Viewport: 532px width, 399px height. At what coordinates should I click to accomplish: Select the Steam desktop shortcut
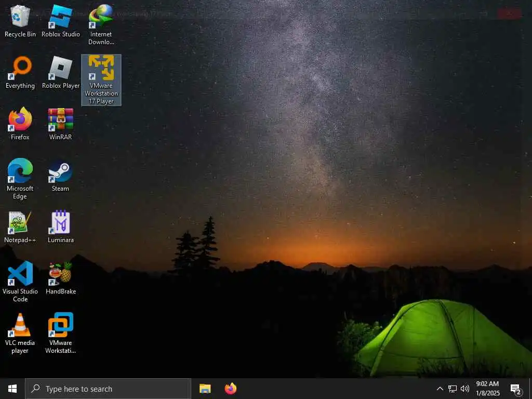[x=60, y=176]
